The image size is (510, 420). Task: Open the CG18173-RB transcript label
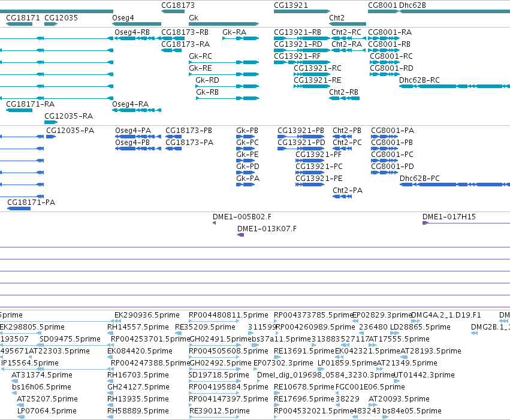(x=185, y=32)
